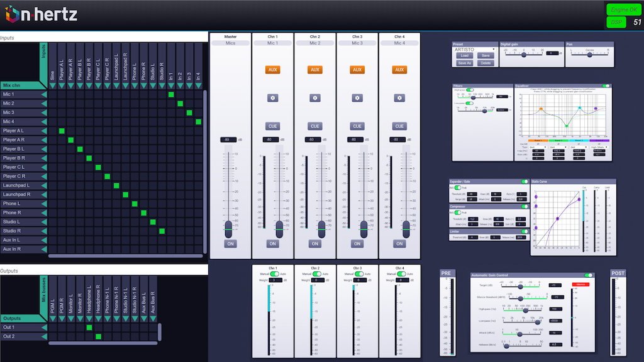Click the orange band 1 point on the EQ curve
Image resolution: width=644 pixels, height=362 pixels.
coord(541,109)
